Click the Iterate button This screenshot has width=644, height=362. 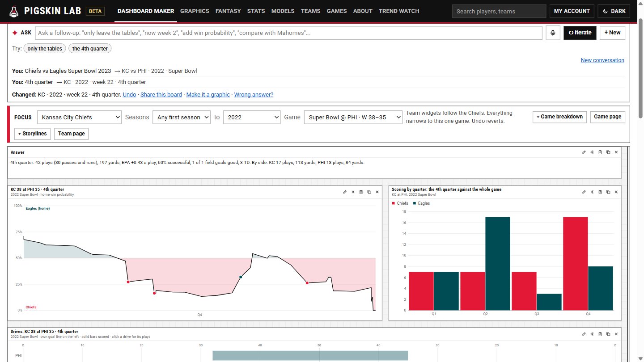pyautogui.click(x=580, y=33)
